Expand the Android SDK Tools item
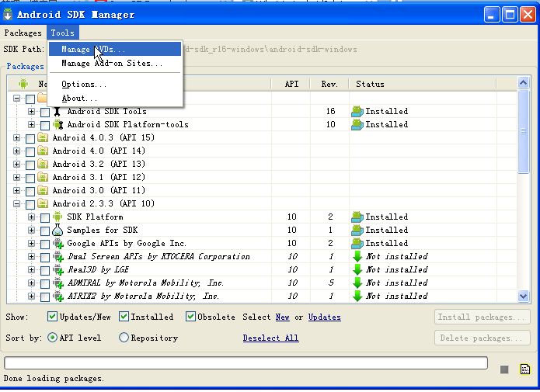The width and height of the screenshot is (540, 392). [31, 112]
